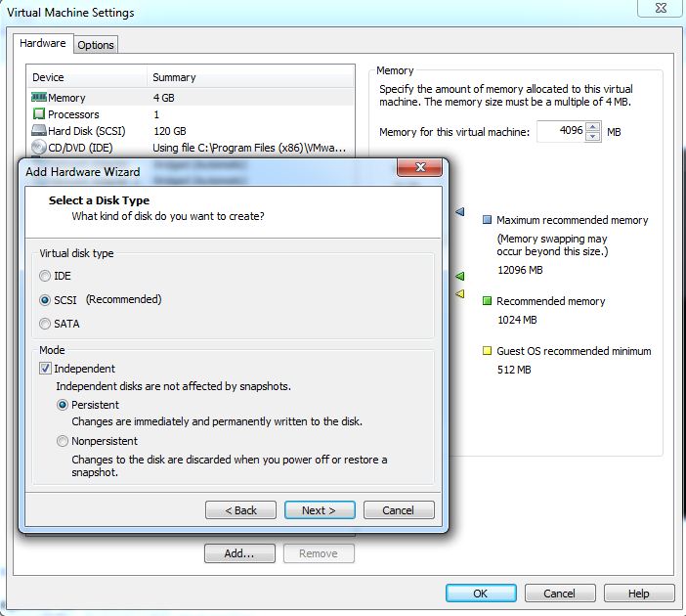The image size is (686, 616).
Task: Switch to the Options tab
Action: tap(96, 45)
